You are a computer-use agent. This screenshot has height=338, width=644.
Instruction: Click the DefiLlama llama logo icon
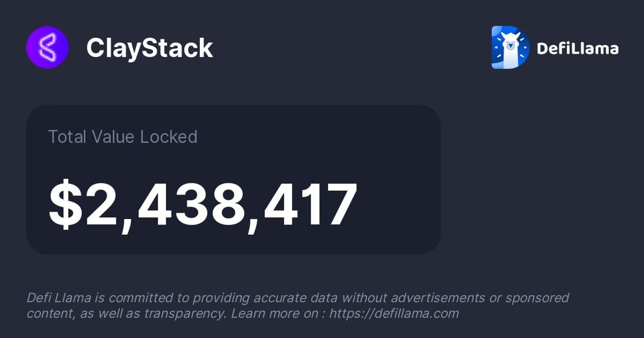tap(510, 48)
